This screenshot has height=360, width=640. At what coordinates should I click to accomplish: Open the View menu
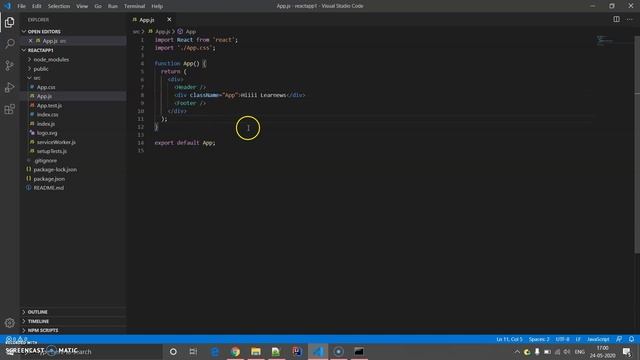point(82,6)
